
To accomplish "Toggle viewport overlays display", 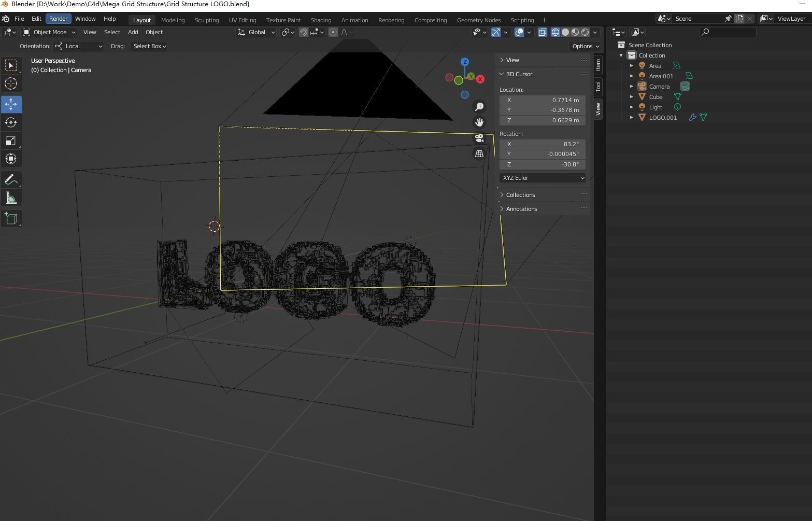I will [x=519, y=32].
